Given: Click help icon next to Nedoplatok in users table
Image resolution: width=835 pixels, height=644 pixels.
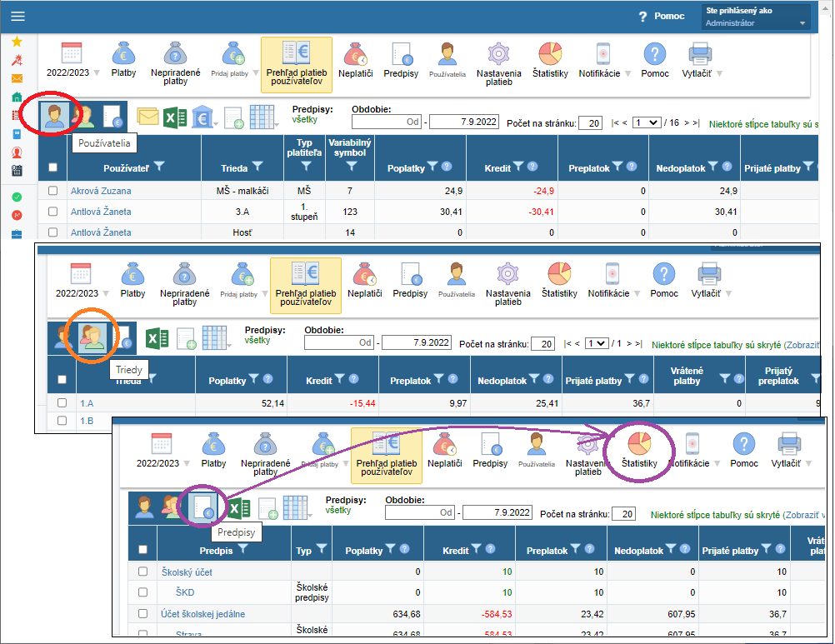Looking at the screenshot, I should tap(727, 167).
